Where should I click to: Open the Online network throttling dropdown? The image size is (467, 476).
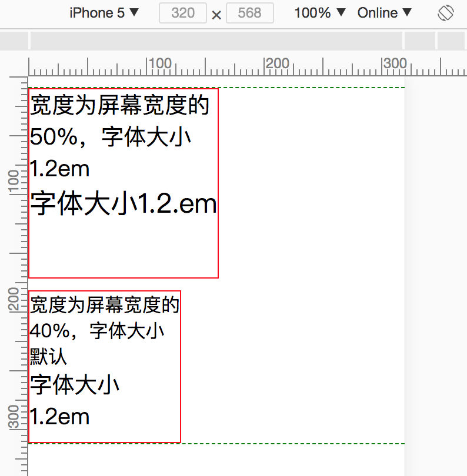pyautogui.click(x=384, y=13)
